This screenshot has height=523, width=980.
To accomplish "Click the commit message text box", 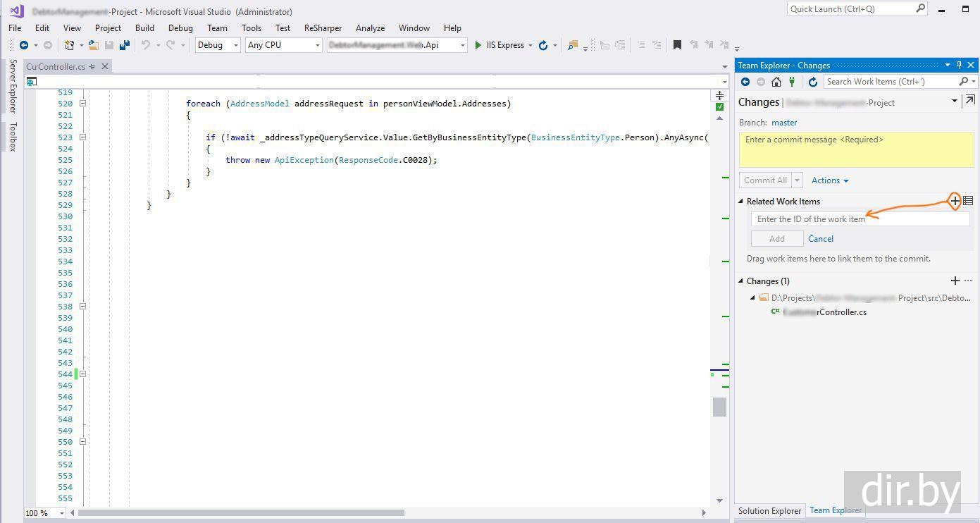I will pos(855,150).
